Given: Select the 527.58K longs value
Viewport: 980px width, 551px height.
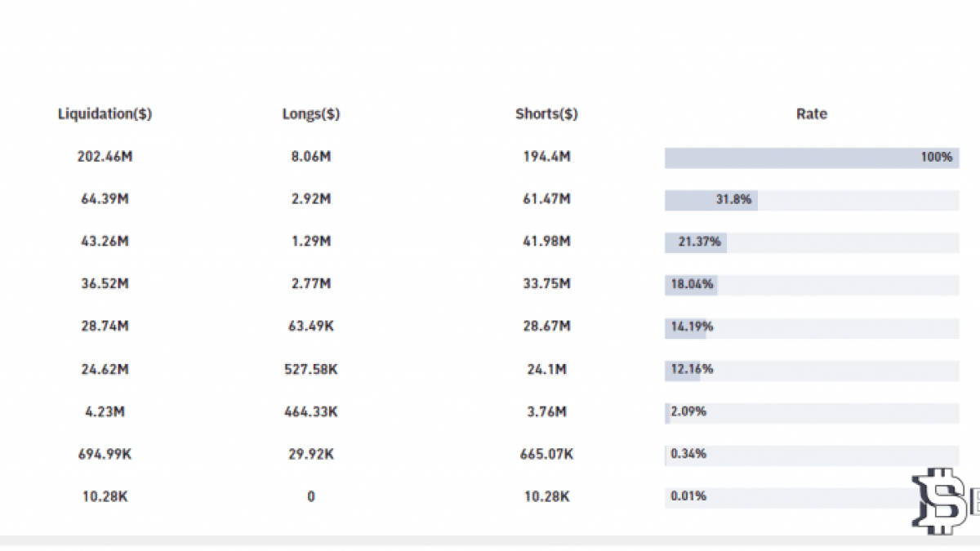Looking at the screenshot, I should click(311, 369).
